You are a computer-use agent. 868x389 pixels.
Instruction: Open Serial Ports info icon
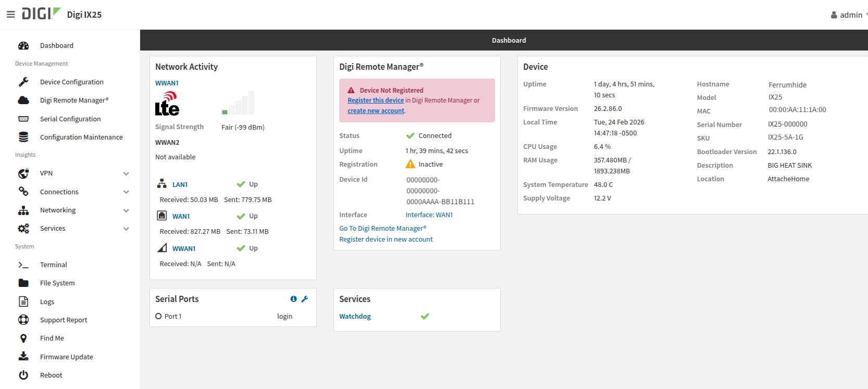pos(293,299)
